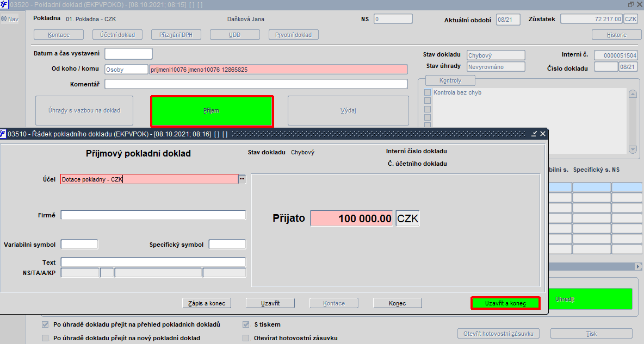Choose the green Příjem button
Image resolution: width=644 pixels, height=344 pixels.
[212, 111]
